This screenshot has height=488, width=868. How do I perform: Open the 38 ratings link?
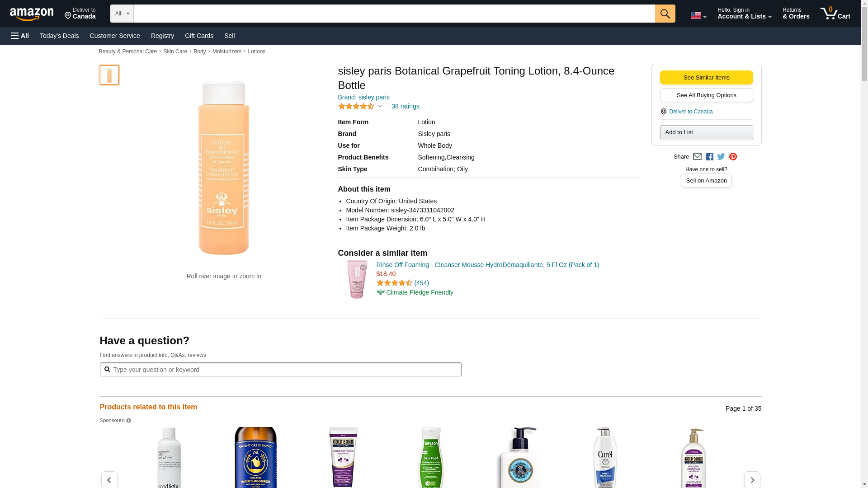point(405,106)
